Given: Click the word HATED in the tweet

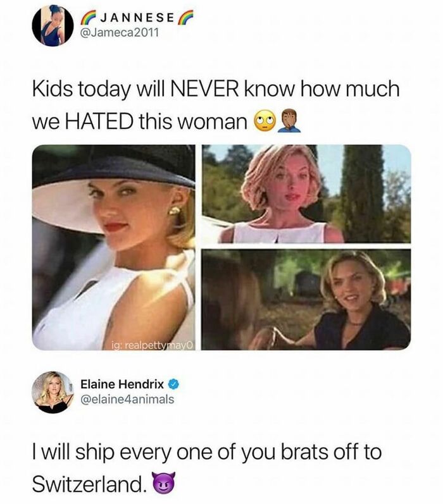Looking at the screenshot, I should click(x=100, y=122).
